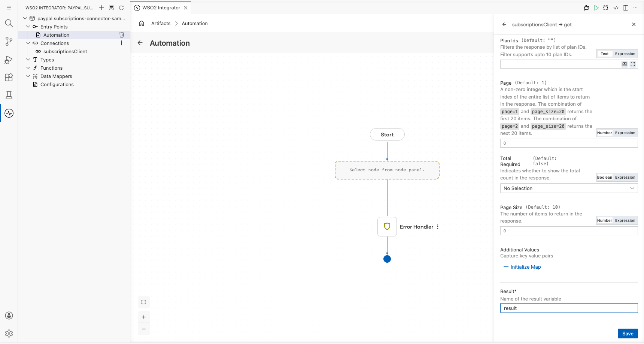Select the WSO2 Integrator editor tab

161,8
